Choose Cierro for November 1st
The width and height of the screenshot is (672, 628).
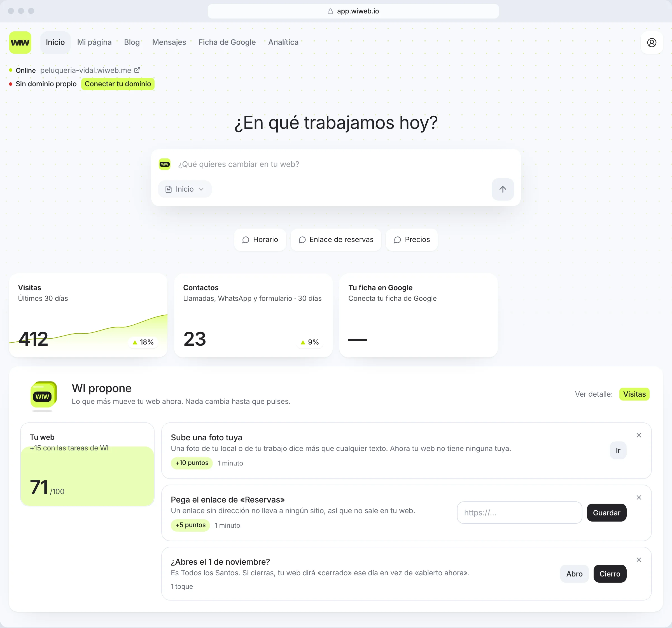610,574
